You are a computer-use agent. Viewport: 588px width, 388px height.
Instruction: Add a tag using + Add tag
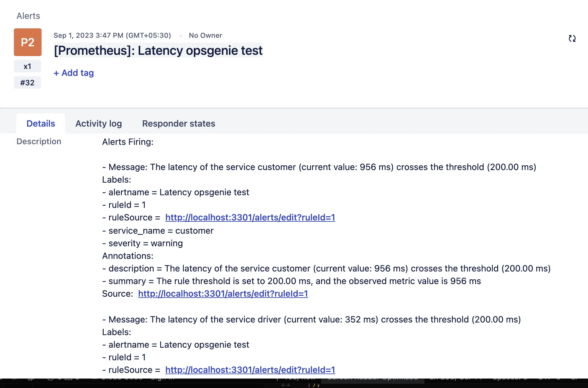(x=74, y=73)
